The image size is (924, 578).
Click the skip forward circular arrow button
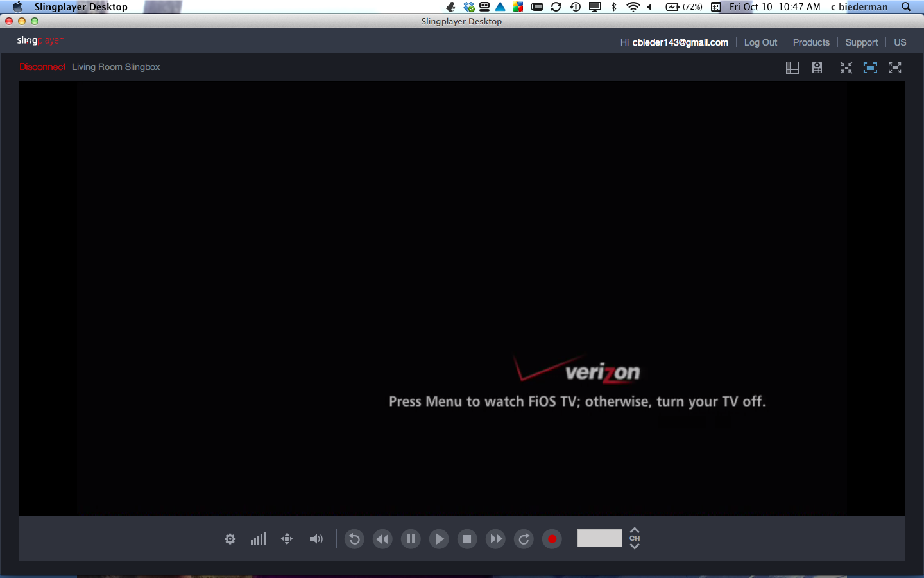tap(524, 539)
